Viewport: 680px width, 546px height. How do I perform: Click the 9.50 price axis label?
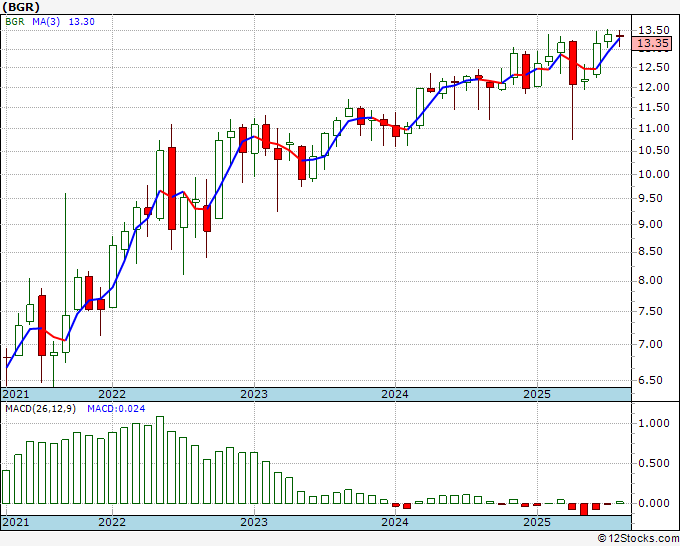[651, 199]
